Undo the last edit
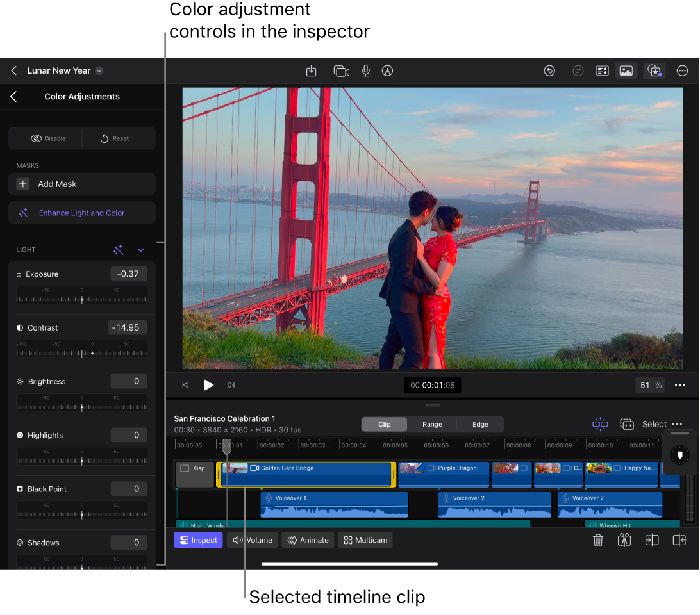Screen dimensions: 700x615 tap(549, 70)
